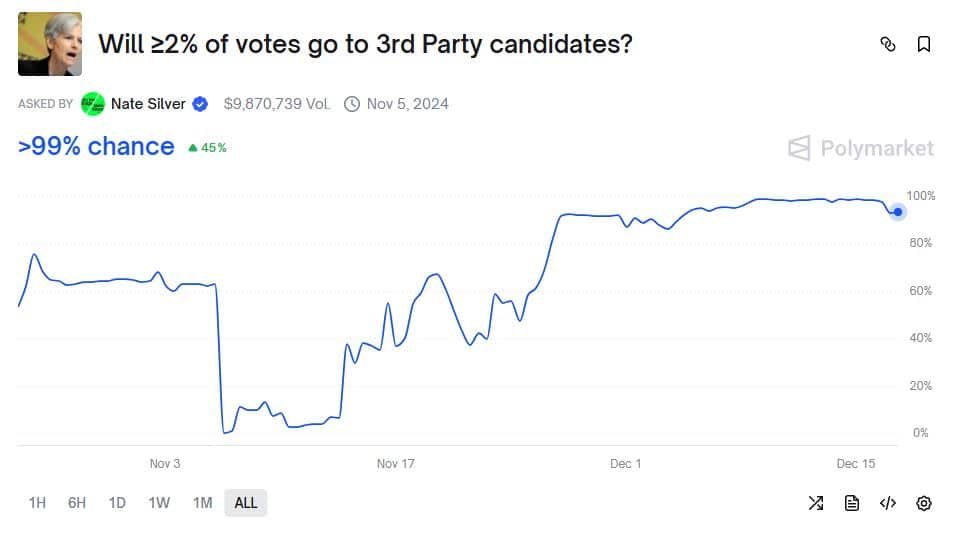Viewport: 957px width, 548px height.
Task: Switch chart to 1W range
Action: coord(159,503)
